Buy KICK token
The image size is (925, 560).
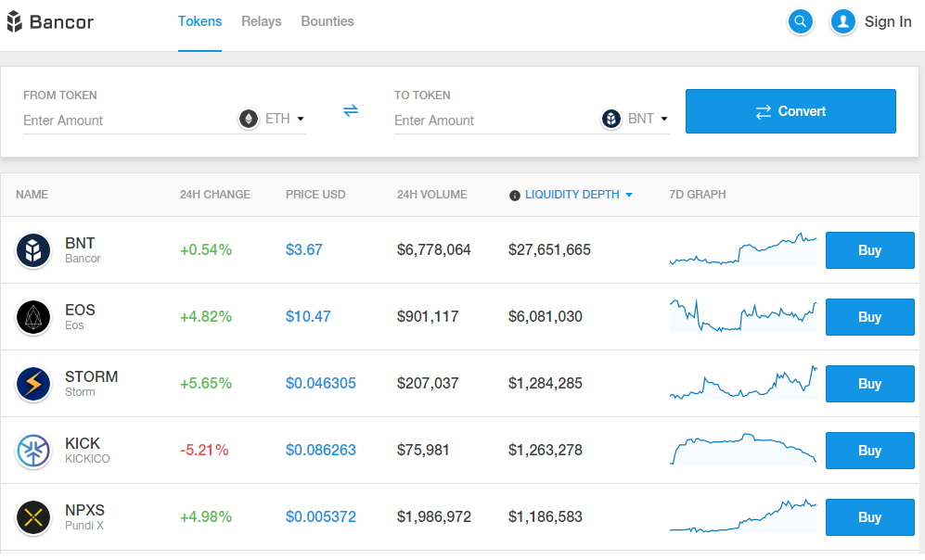[869, 451]
